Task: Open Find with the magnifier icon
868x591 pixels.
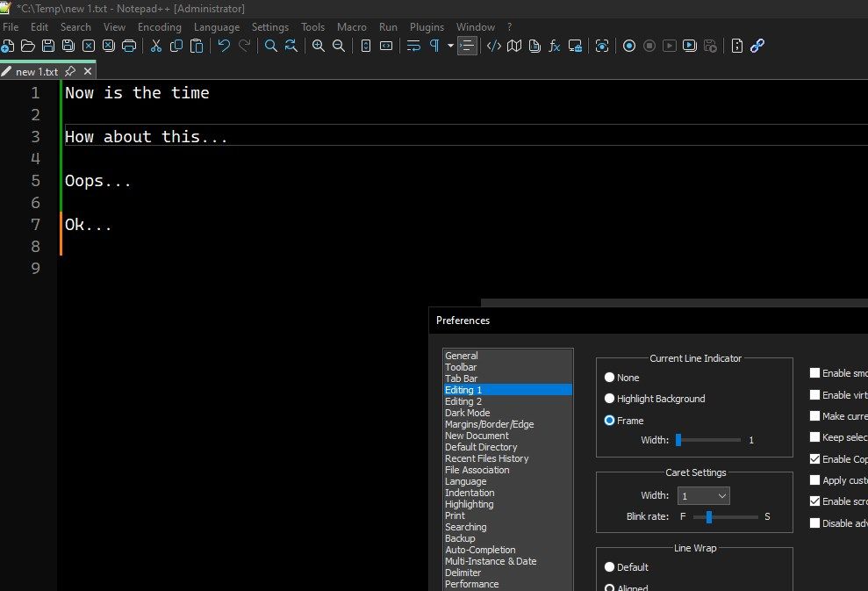Action: (x=271, y=46)
